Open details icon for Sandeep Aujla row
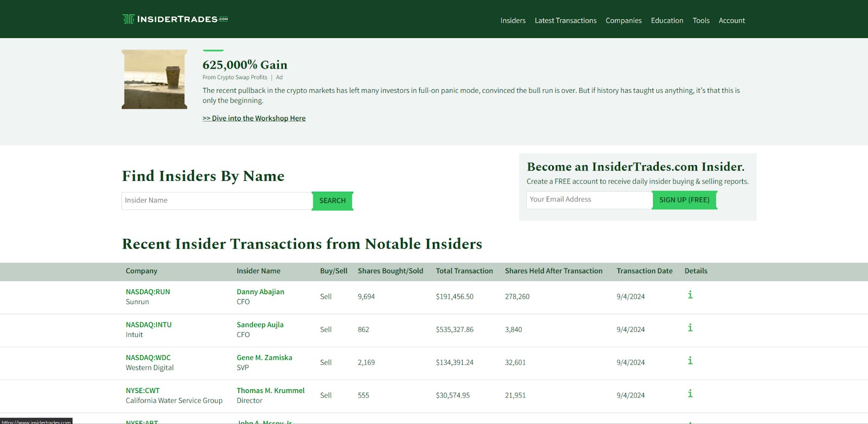868x424 pixels. (690, 328)
